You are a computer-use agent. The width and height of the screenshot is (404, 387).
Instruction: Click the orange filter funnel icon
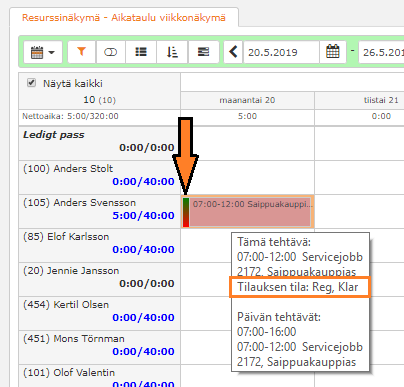coord(82,52)
